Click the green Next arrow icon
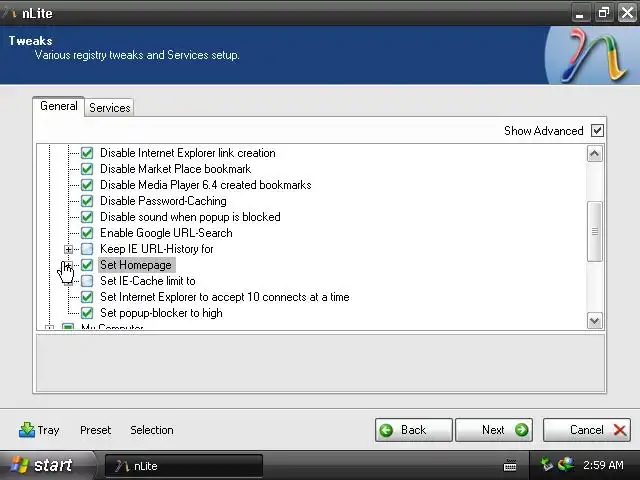 (521, 430)
